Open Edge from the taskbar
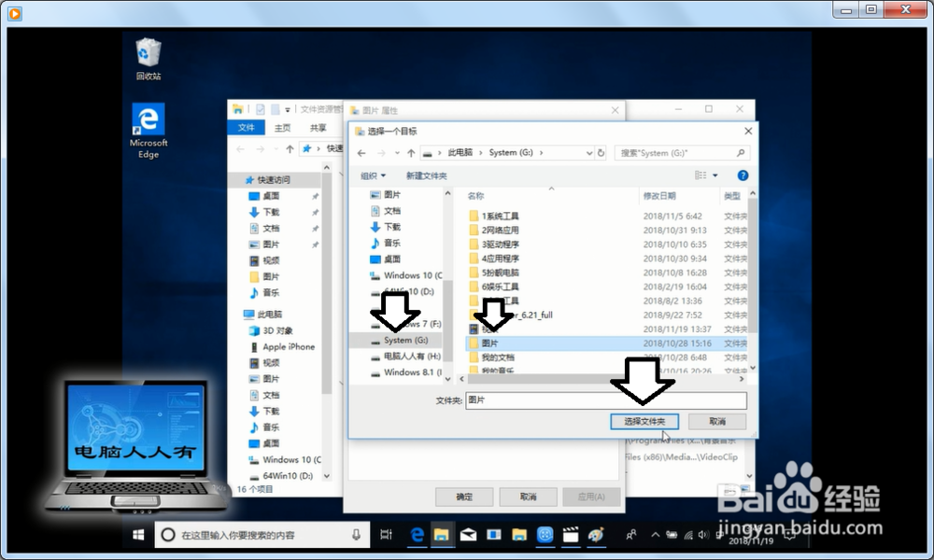Image resolution: width=934 pixels, height=560 pixels. (x=417, y=535)
